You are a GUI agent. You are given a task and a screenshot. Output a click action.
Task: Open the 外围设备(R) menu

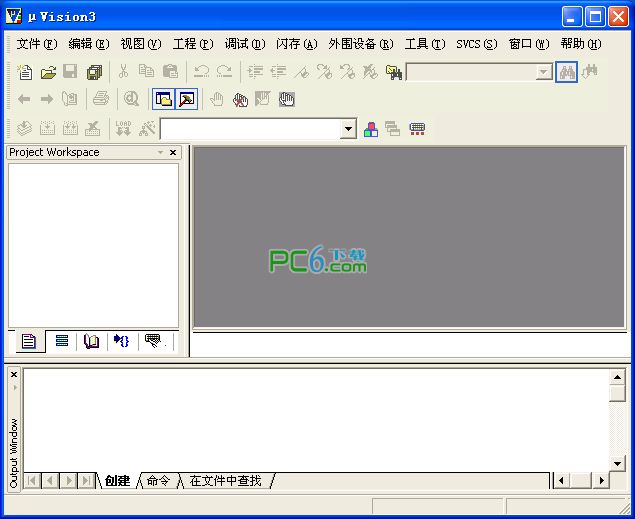click(x=360, y=44)
